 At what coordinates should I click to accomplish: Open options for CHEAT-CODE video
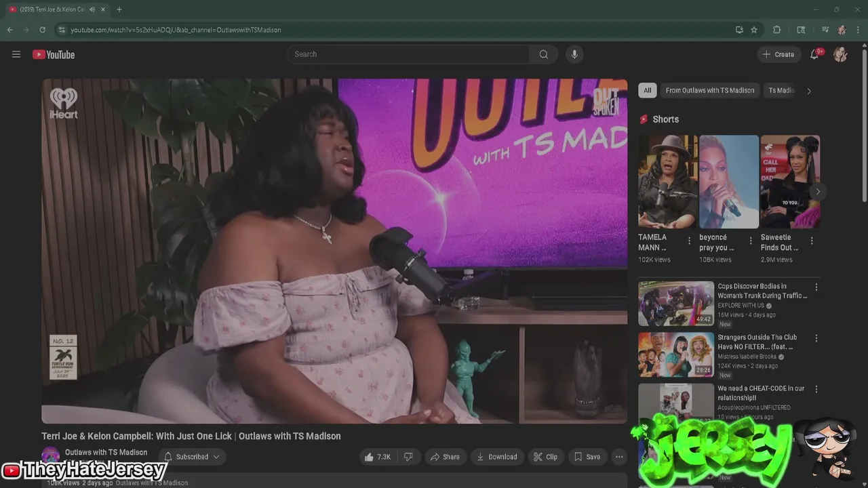[816, 389]
